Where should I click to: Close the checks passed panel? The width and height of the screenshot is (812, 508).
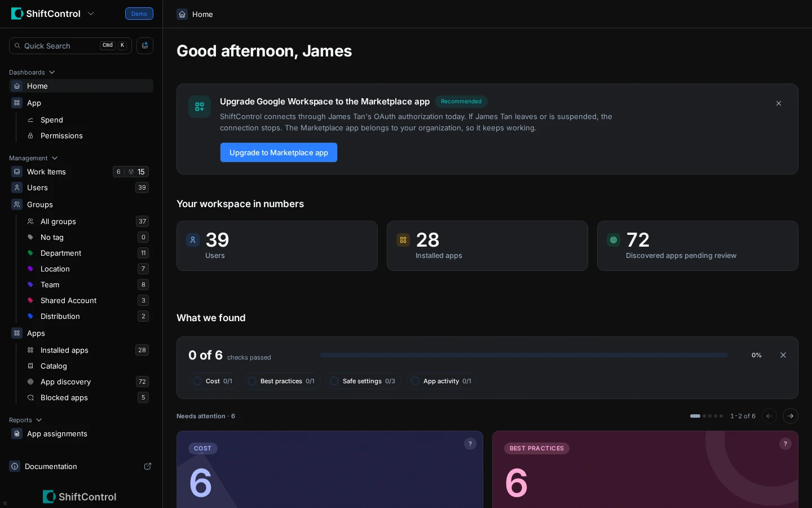(783, 355)
